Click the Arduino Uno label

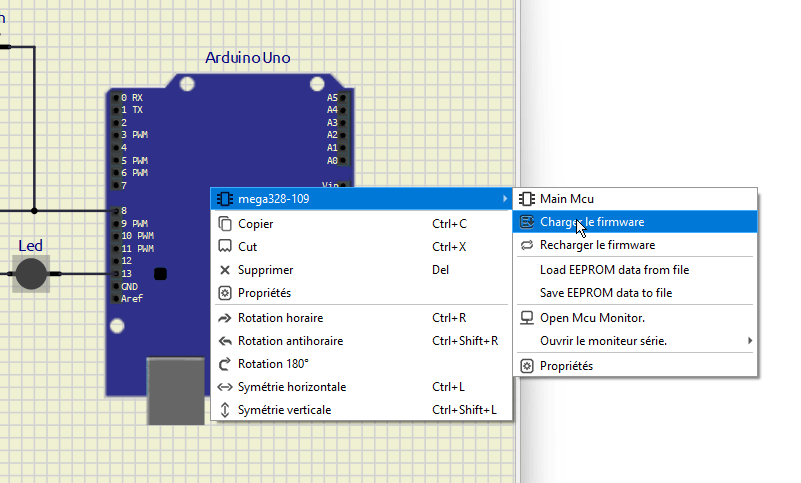click(x=248, y=58)
